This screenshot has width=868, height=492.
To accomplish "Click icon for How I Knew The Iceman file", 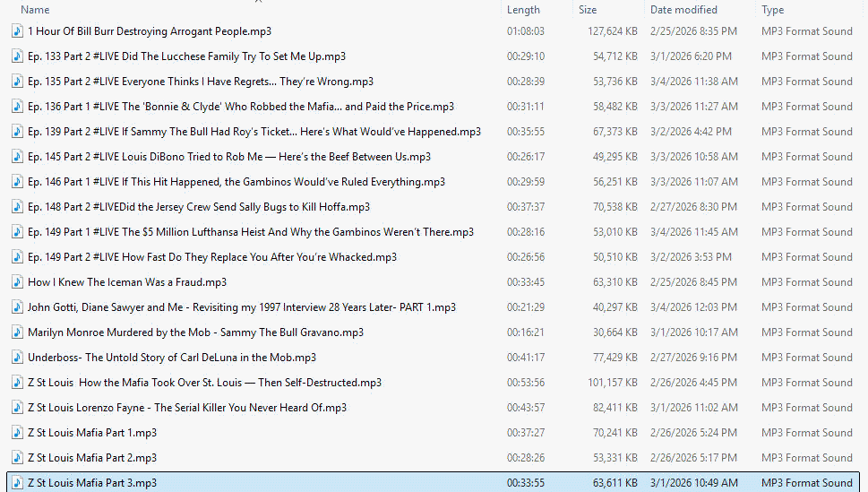I will pos(17,282).
